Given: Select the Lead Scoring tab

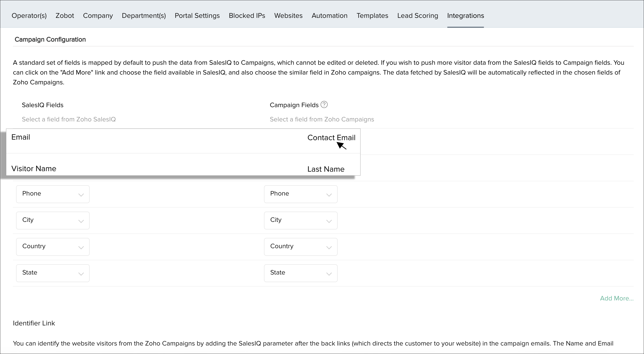Looking at the screenshot, I should [417, 15].
